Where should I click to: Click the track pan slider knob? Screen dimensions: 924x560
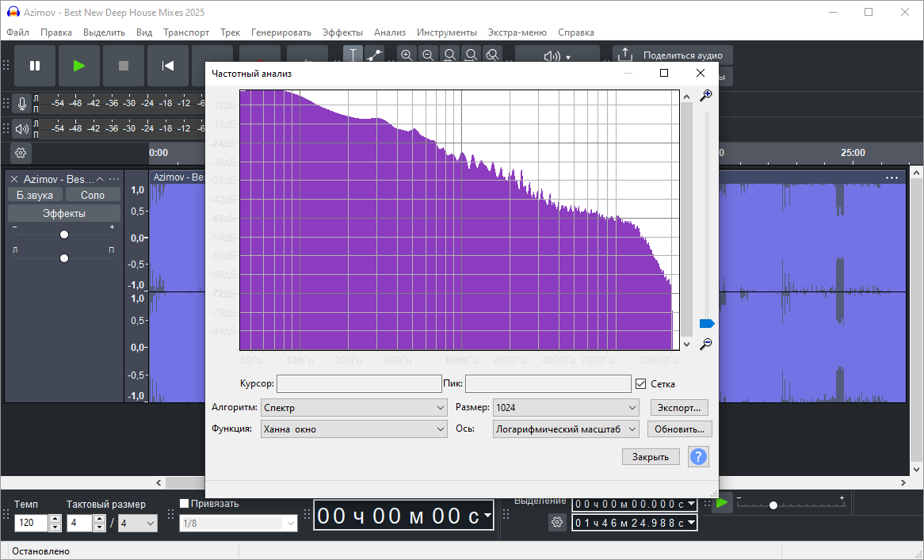click(x=64, y=258)
